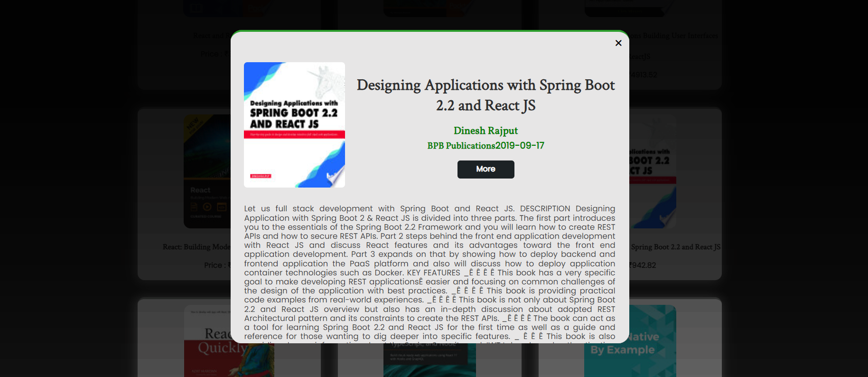Close the book details popup

point(618,43)
